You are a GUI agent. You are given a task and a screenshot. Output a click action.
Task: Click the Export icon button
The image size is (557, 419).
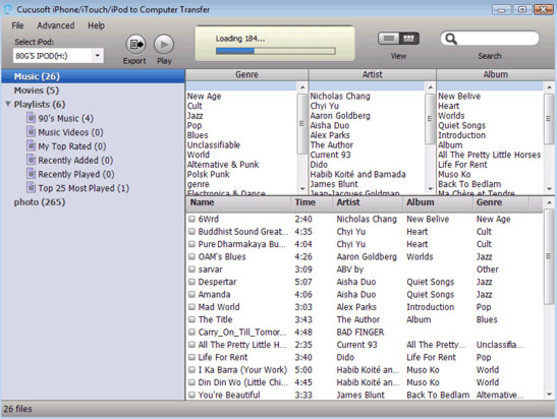[136, 45]
